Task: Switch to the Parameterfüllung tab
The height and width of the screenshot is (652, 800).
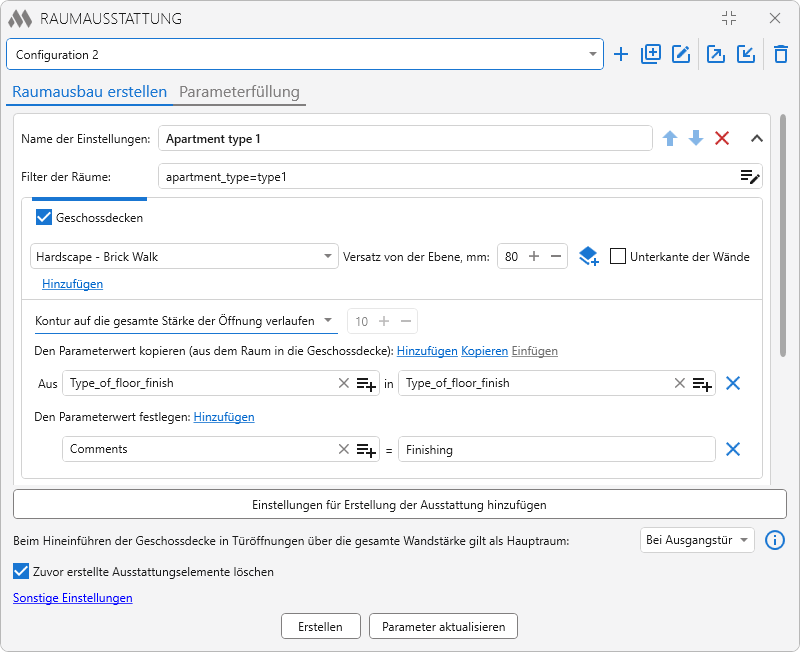Action: [239, 92]
